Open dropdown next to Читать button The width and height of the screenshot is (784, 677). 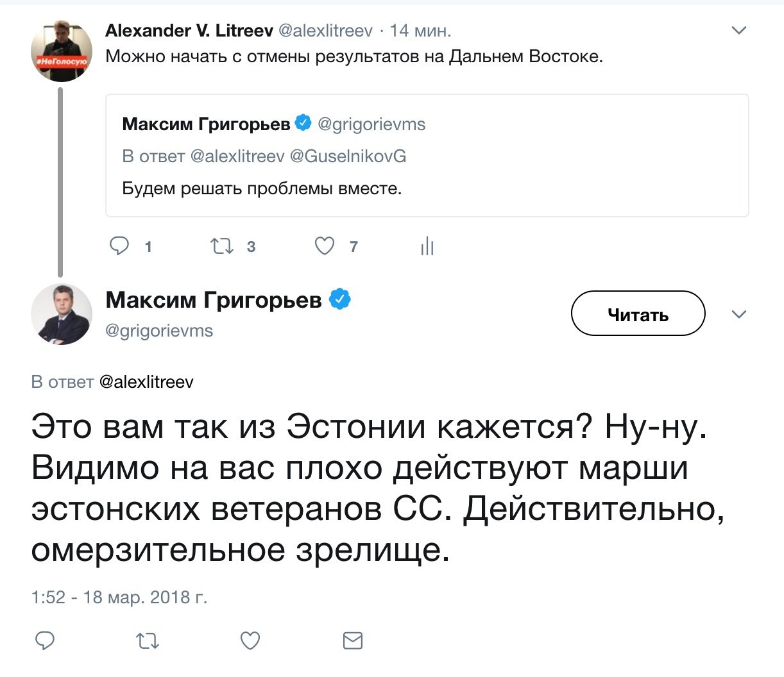point(739,313)
